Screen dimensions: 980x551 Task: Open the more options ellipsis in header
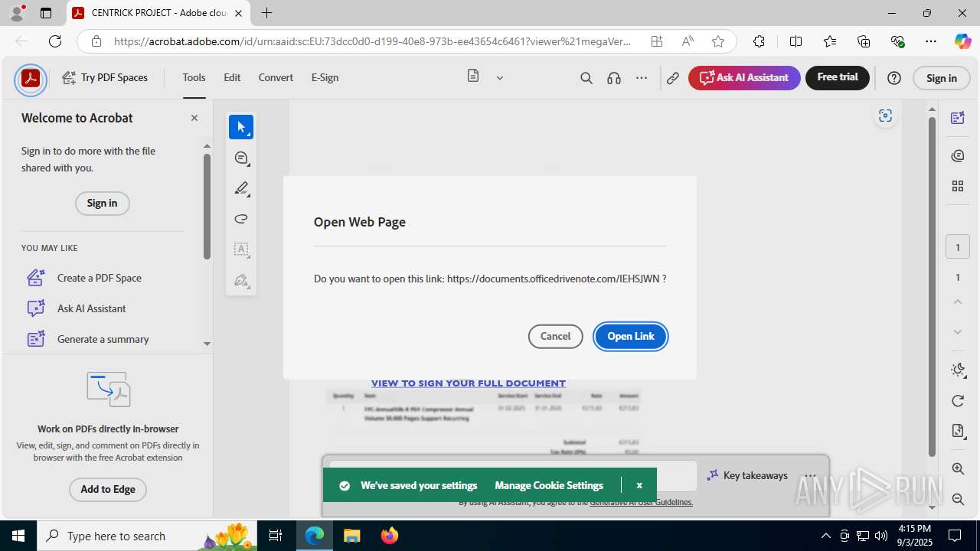[642, 78]
